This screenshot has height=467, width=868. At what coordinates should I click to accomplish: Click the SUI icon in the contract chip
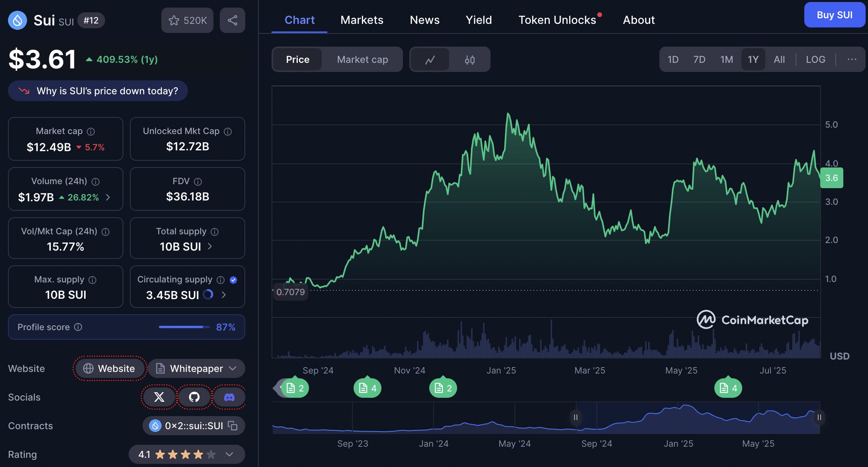point(155,426)
